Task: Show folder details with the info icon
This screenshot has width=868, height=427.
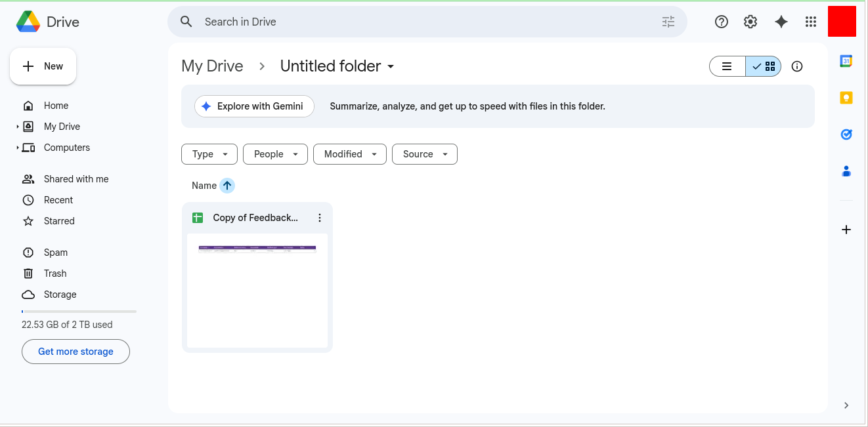Action: point(796,66)
